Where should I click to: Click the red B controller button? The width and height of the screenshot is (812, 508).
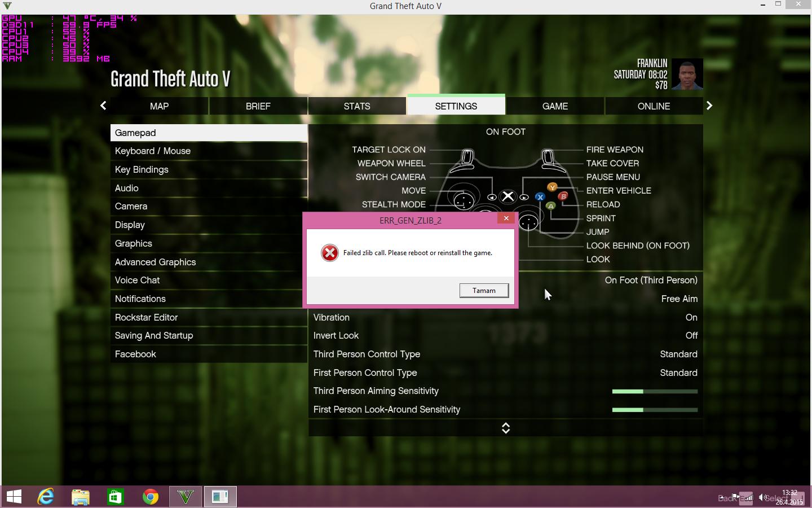tap(563, 196)
